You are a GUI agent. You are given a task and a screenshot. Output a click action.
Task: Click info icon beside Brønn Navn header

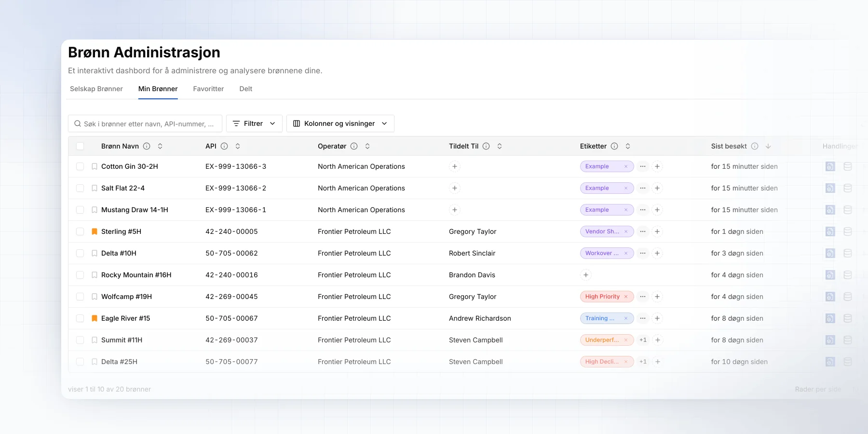click(x=147, y=146)
